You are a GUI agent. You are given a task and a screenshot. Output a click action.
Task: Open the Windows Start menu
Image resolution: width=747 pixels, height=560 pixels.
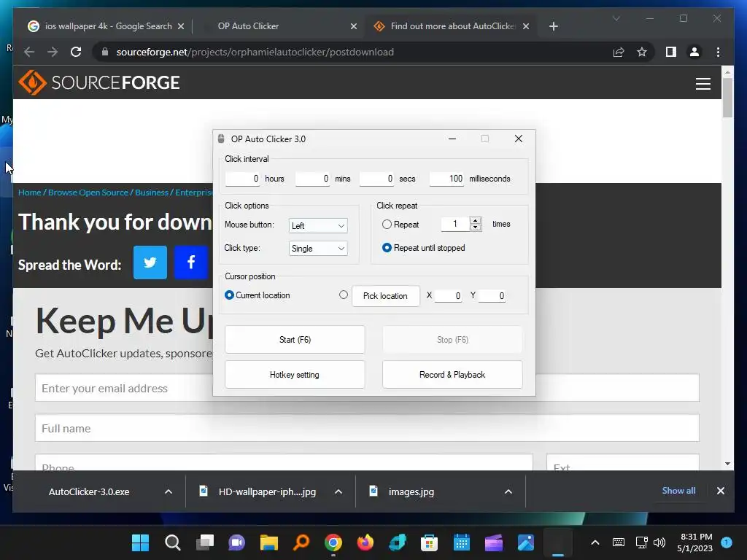[x=140, y=542]
